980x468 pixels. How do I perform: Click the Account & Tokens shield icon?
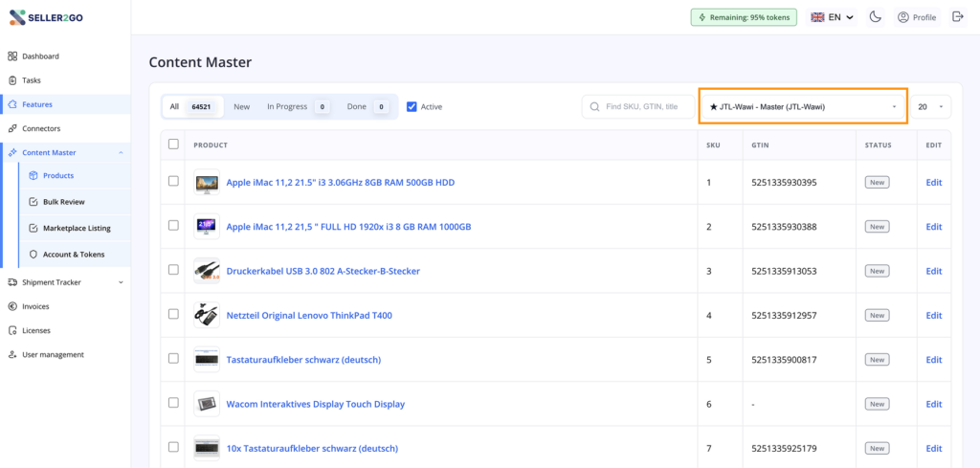point(33,255)
